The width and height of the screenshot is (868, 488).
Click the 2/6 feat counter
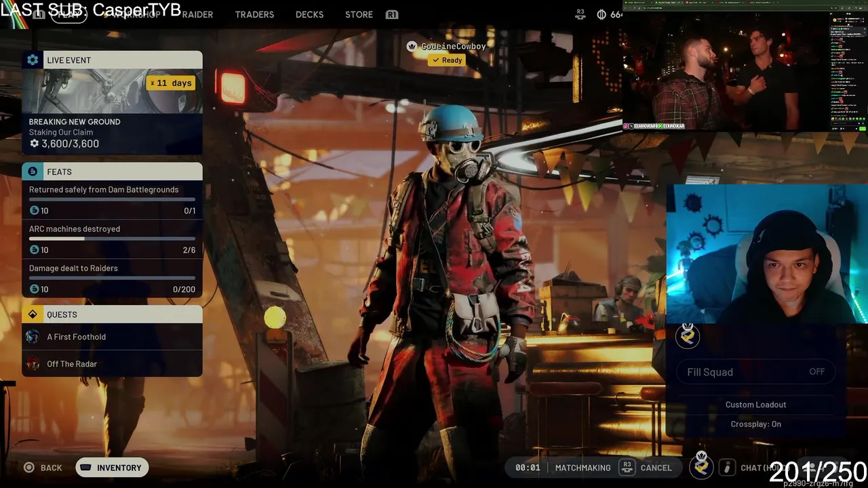click(189, 250)
